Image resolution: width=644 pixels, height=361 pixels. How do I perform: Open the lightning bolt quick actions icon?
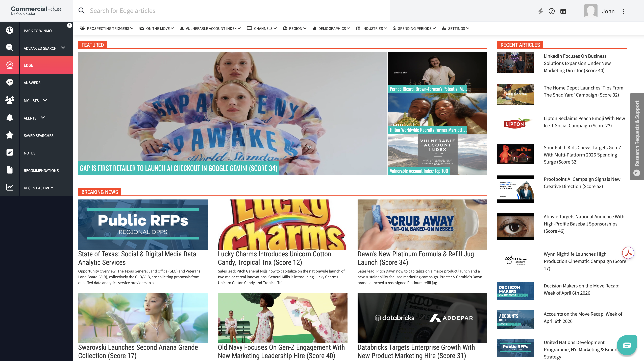[540, 11]
